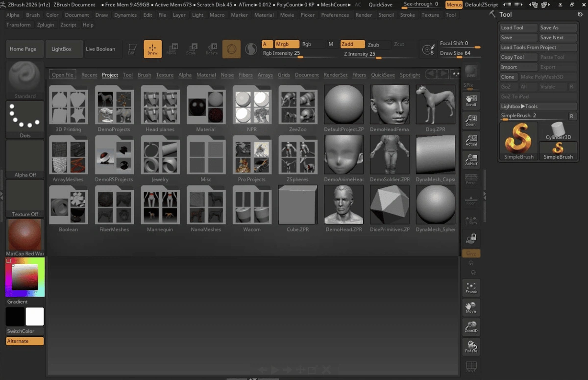Click the next arrow in LightBox tabs
Image resolution: width=588 pixels, height=380 pixels.
443,74
